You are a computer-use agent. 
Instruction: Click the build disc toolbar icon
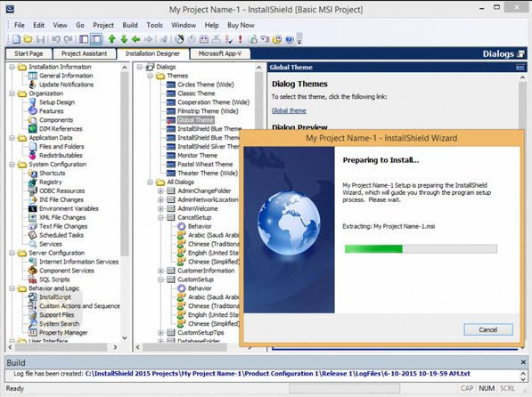tap(179, 39)
